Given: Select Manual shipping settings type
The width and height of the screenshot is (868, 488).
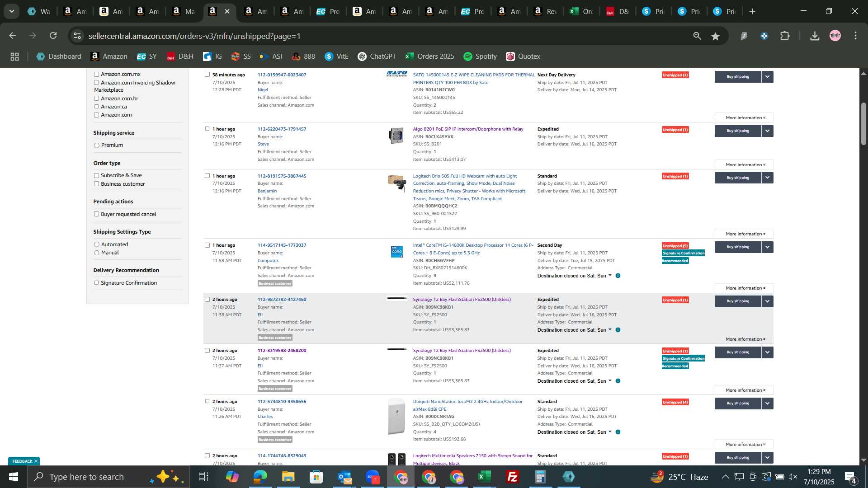Looking at the screenshot, I should (96, 253).
